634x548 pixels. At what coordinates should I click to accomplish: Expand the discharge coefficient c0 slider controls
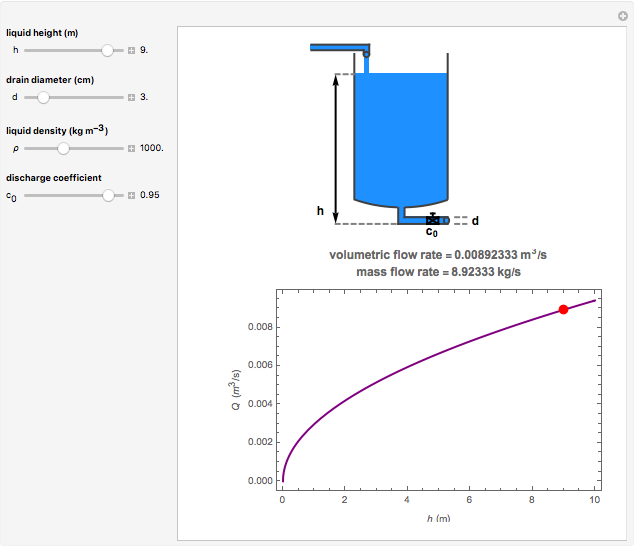pos(131,196)
